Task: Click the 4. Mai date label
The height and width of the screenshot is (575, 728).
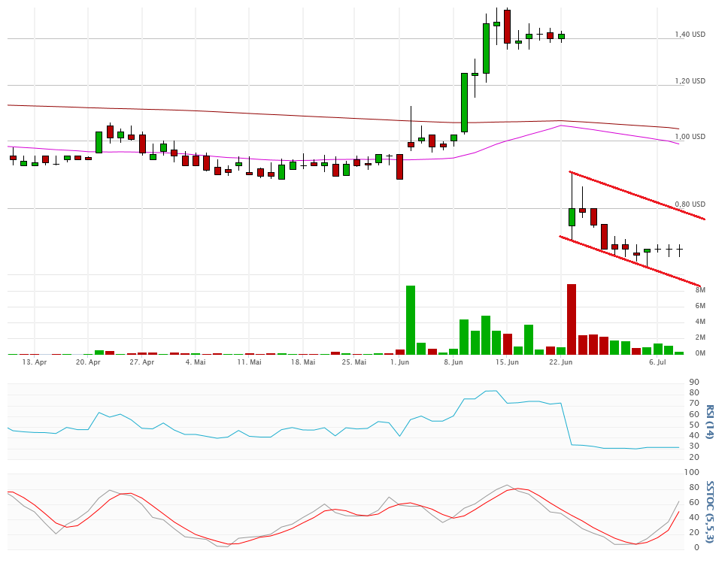Action: click(196, 362)
